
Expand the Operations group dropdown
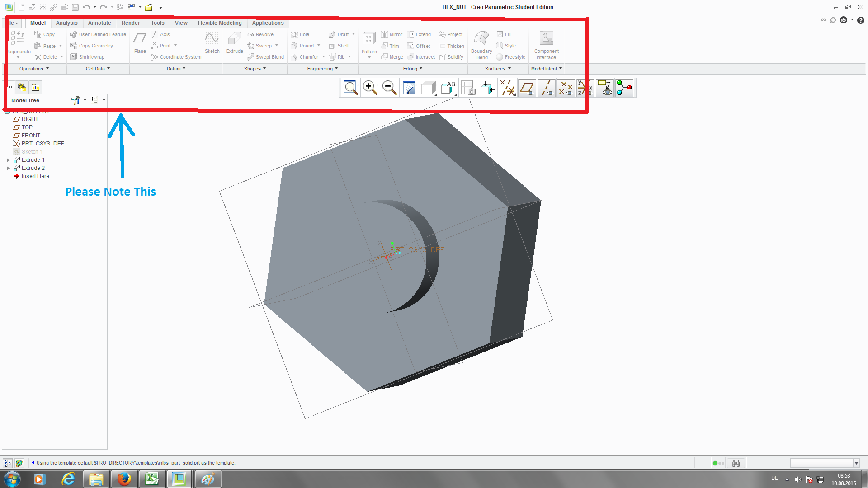point(34,69)
